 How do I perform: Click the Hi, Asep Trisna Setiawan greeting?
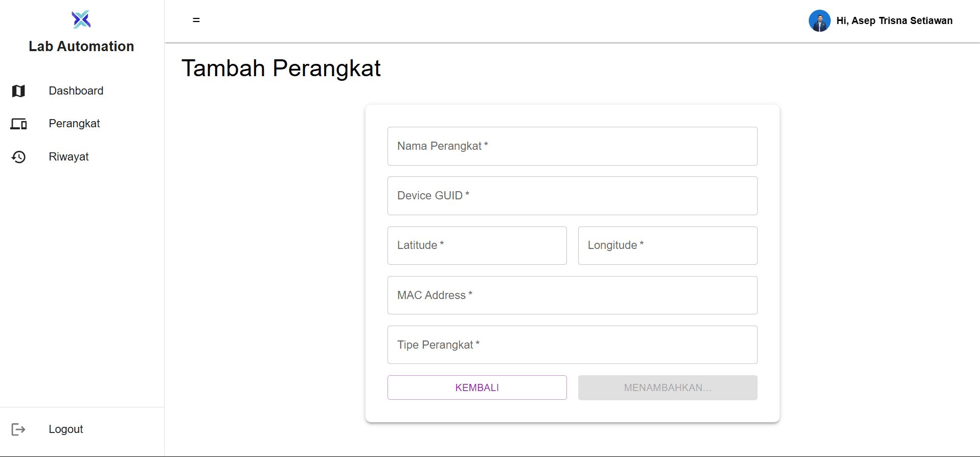point(894,21)
